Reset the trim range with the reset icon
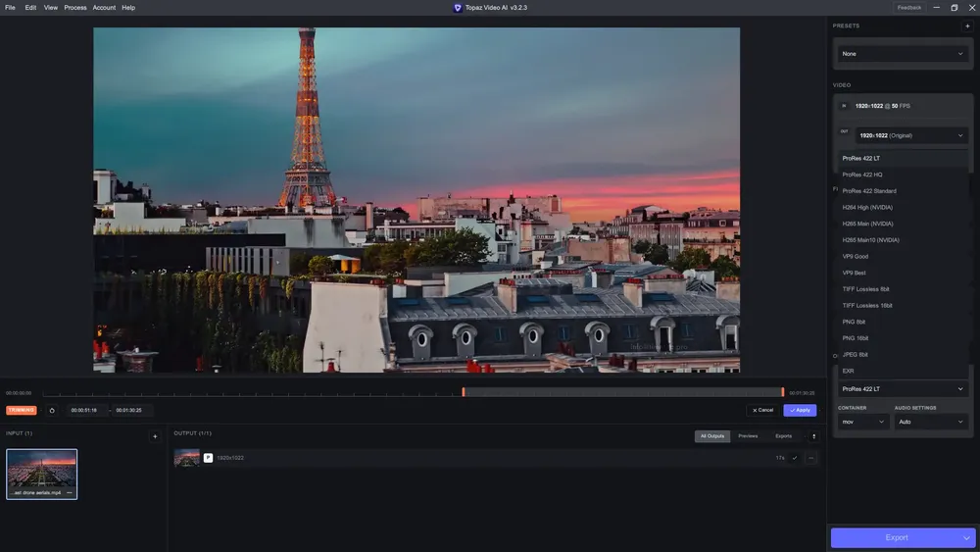980x552 pixels. click(52, 411)
